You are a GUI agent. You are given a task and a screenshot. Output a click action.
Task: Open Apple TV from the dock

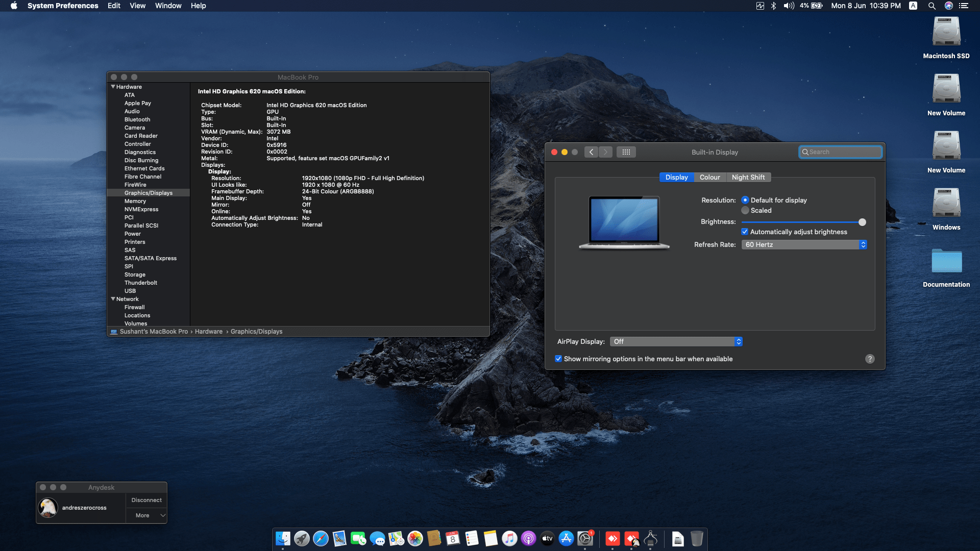tap(547, 538)
